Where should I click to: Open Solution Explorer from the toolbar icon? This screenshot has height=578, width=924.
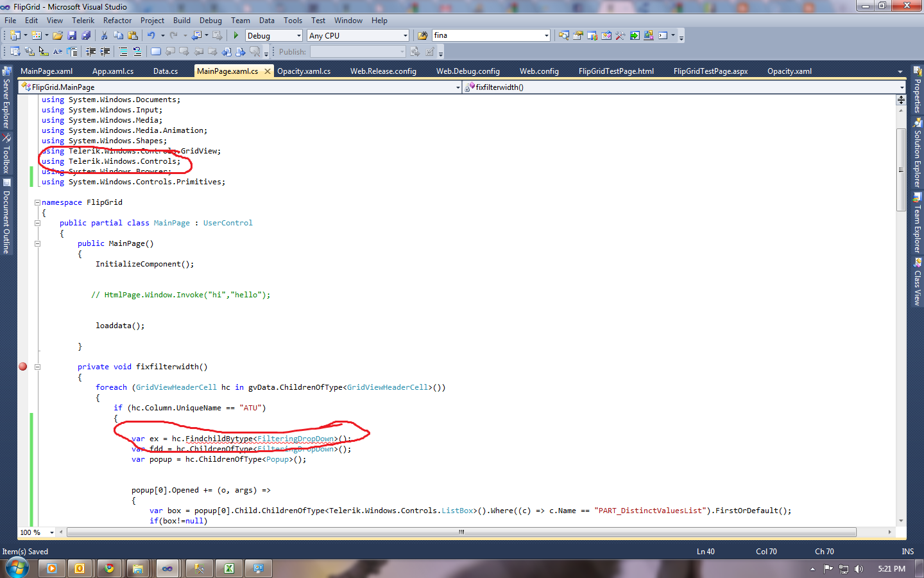[x=563, y=35]
